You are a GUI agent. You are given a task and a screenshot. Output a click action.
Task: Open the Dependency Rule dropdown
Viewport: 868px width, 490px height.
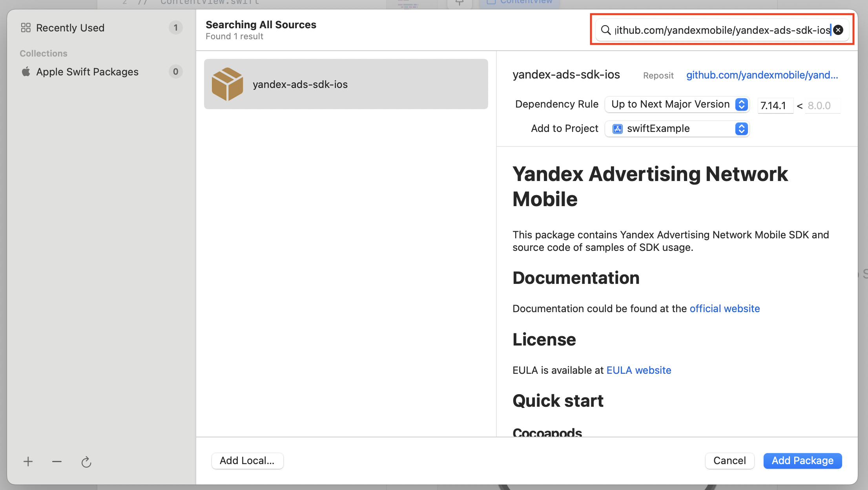(x=677, y=104)
